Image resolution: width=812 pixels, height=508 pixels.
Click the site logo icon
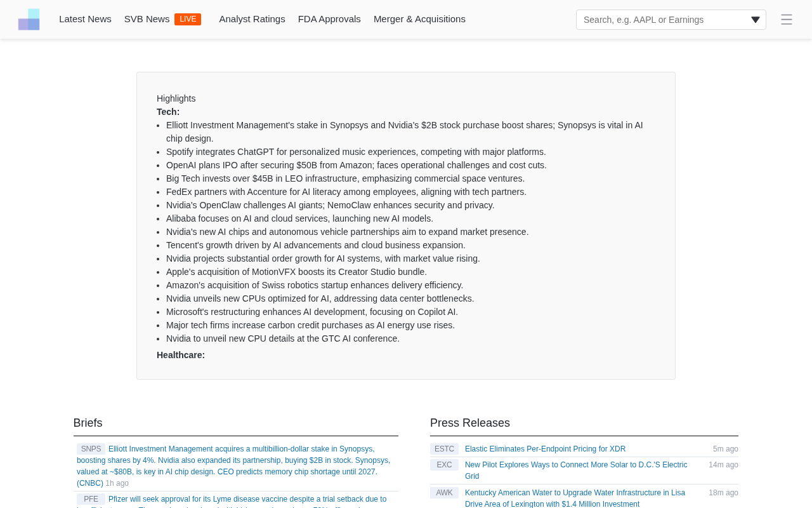(x=29, y=19)
